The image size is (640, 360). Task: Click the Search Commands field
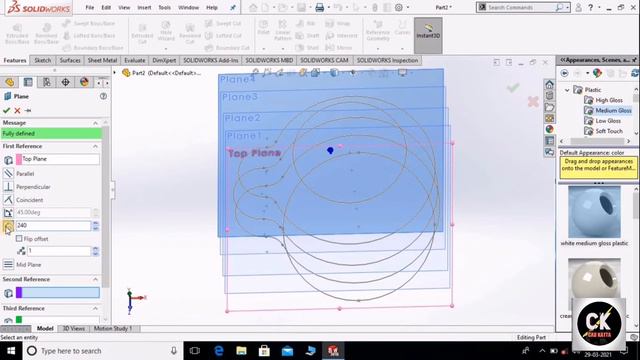coord(520,7)
